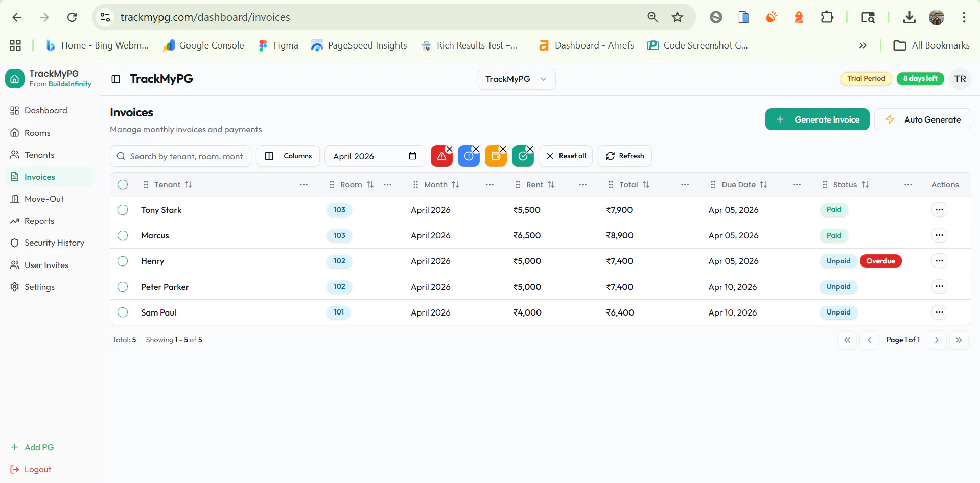980x483 pixels.
Task: Open the Columns visibility dropdown
Action: click(x=288, y=156)
